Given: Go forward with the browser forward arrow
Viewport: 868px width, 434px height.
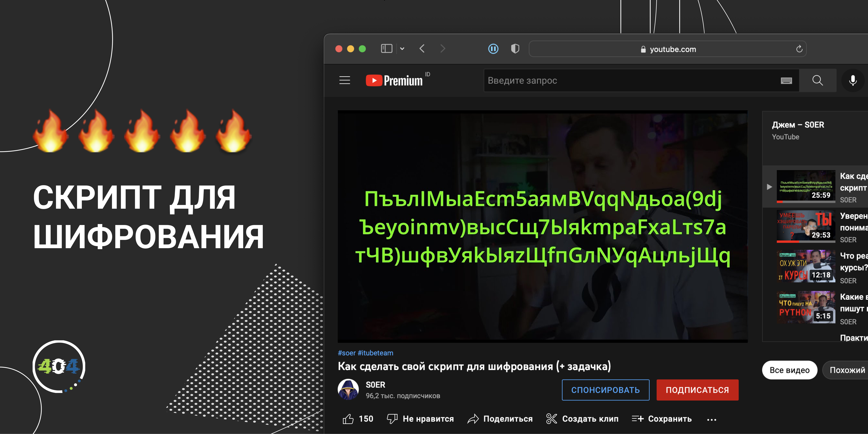Looking at the screenshot, I should (x=443, y=49).
